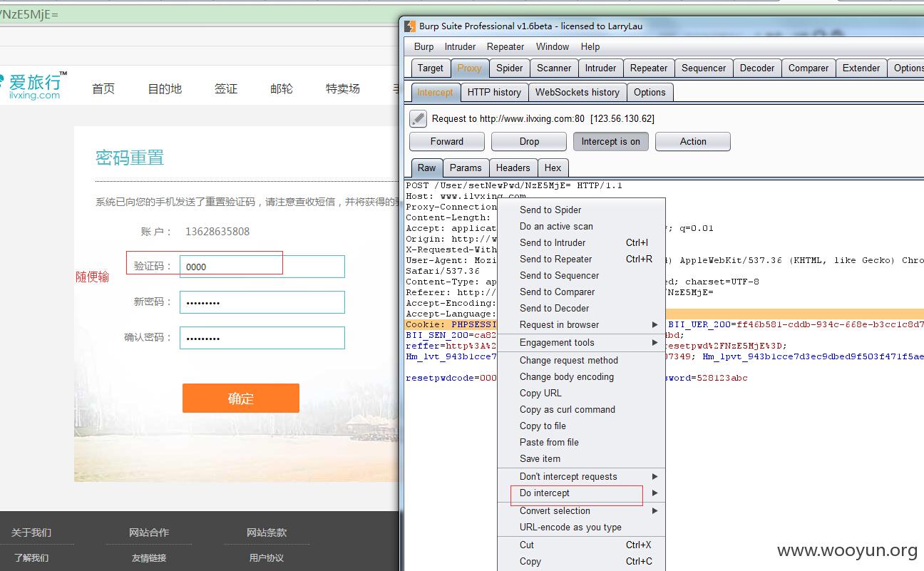The height and width of the screenshot is (571, 924).
Task: Choose Send to Sequencer
Action: tap(581, 275)
